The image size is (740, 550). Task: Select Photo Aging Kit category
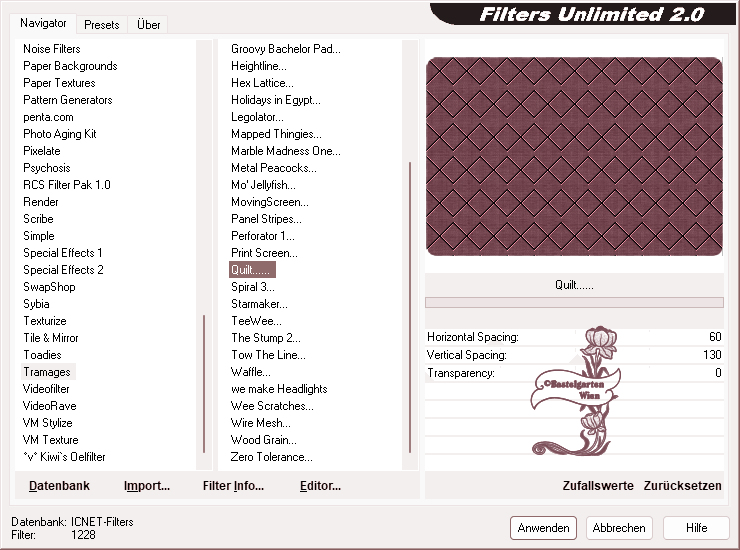59,134
